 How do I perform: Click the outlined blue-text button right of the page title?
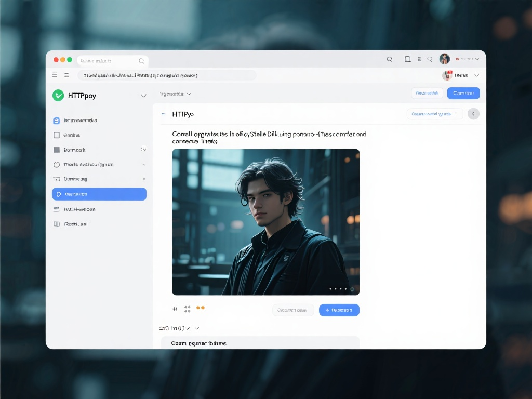(435, 114)
